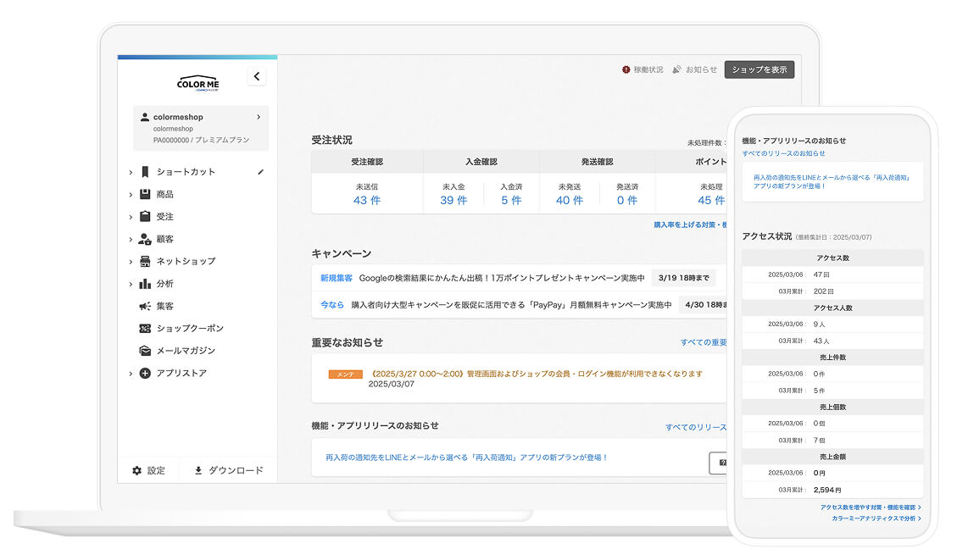Click the 集客 megaphone icon
957x560 pixels.
click(x=145, y=306)
